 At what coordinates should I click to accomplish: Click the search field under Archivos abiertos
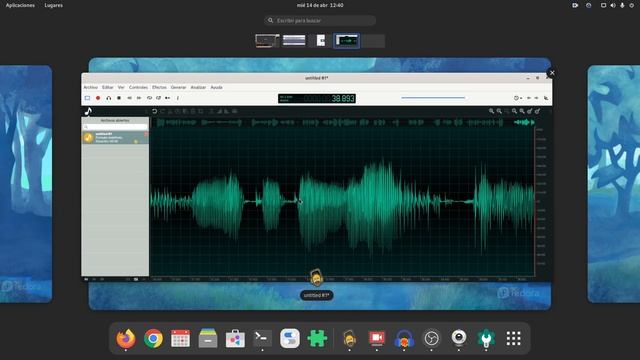pos(115,127)
